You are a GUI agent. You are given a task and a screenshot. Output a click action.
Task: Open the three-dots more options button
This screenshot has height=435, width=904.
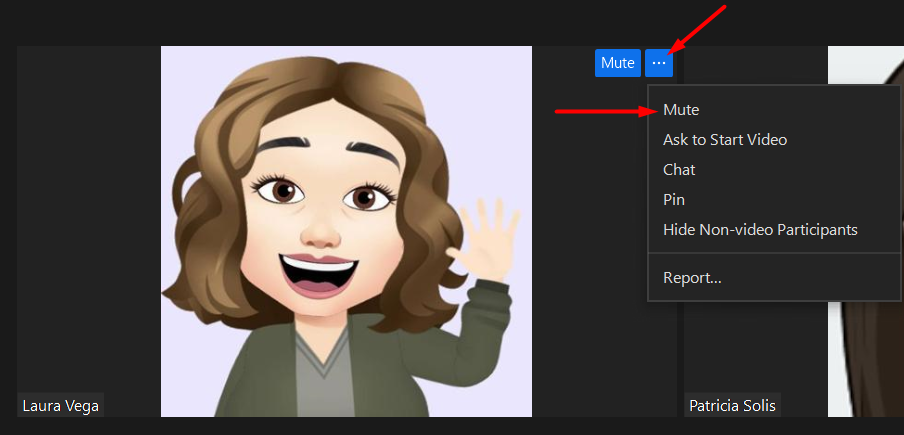(659, 63)
